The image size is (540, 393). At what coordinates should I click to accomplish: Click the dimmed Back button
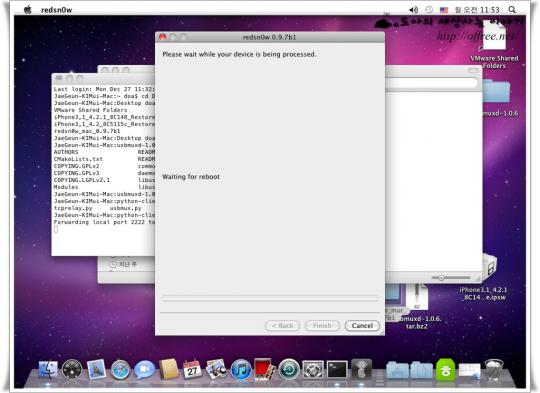click(x=282, y=325)
